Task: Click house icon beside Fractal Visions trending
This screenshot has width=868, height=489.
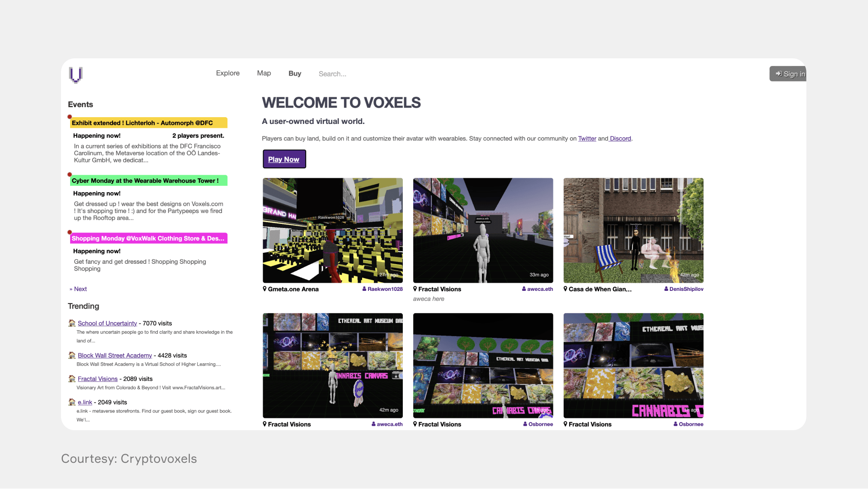Action: 72,379
